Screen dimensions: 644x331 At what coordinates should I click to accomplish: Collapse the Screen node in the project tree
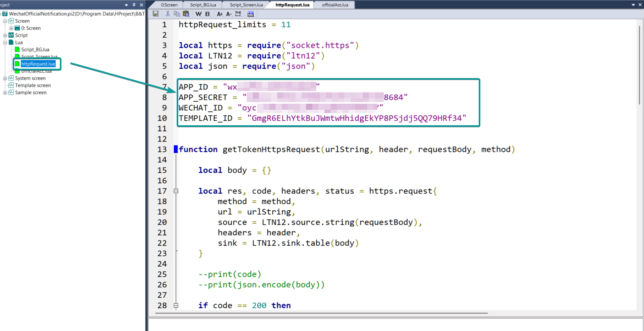[5, 21]
